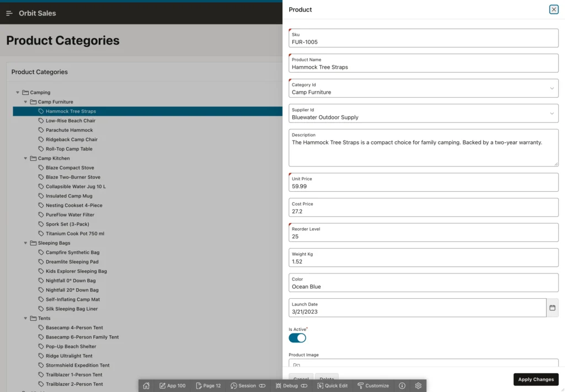Screen dimensions: 565x392
Task: Select Dreamlite Sleeping Pad item
Action: (72, 262)
